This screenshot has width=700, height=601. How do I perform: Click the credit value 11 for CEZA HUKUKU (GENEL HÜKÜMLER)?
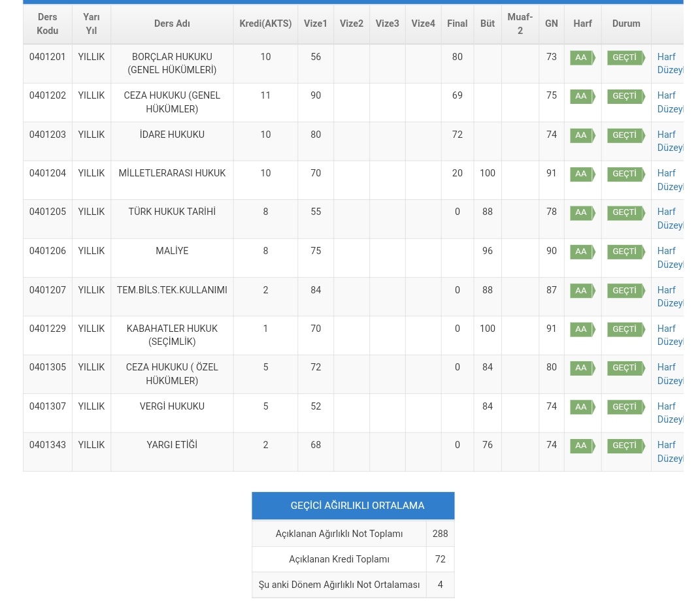coord(265,95)
